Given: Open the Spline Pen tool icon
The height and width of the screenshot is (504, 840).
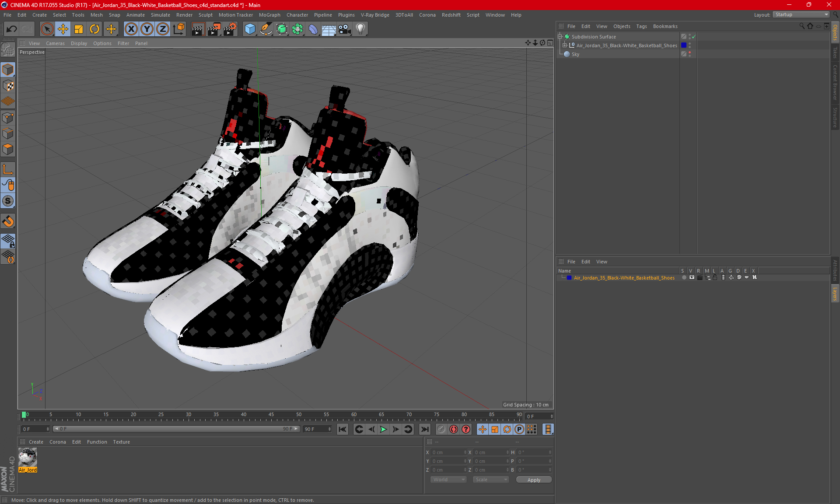Looking at the screenshot, I should coord(266,29).
